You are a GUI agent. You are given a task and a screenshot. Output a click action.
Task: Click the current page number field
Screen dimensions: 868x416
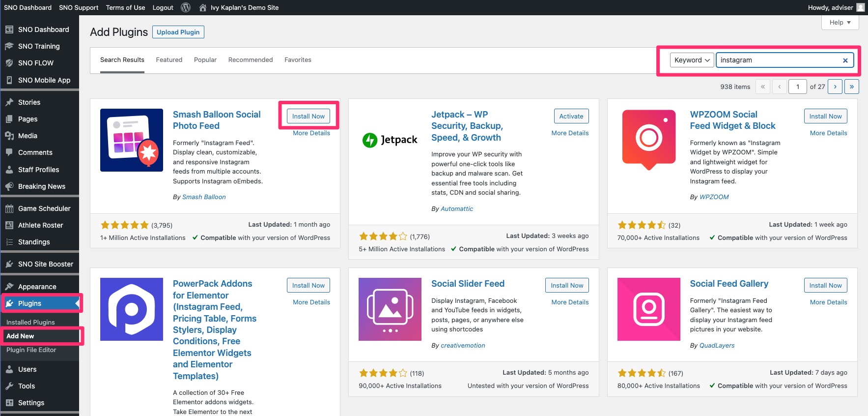798,87
